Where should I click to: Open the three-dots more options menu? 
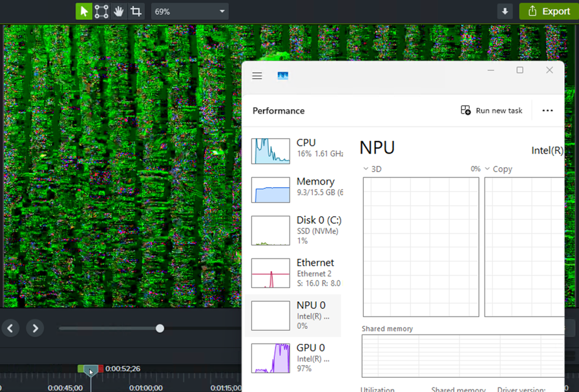[x=547, y=110]
